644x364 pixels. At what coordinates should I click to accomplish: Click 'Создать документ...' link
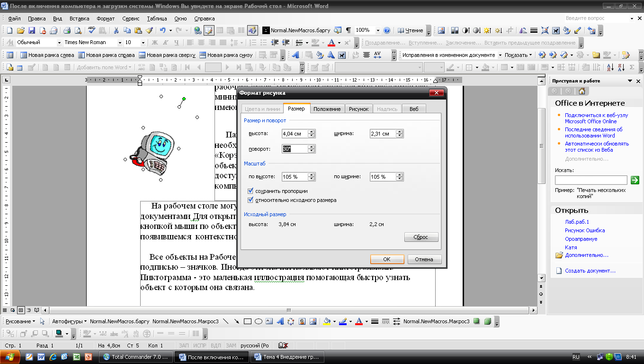coord(590,271)
